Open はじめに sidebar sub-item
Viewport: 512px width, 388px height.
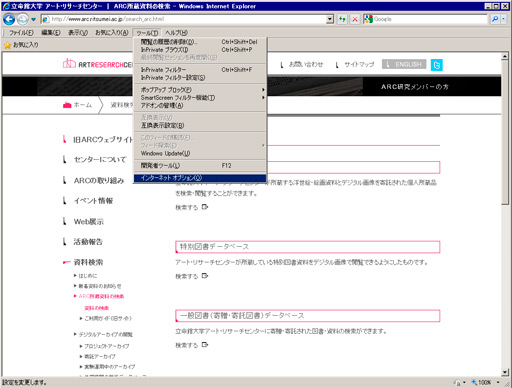(88, 276)
